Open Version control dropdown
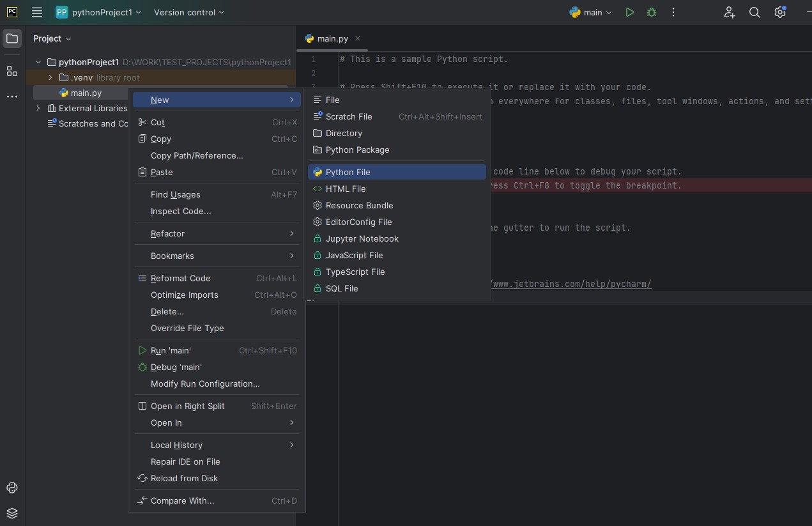812x526 pixels. 189,12
